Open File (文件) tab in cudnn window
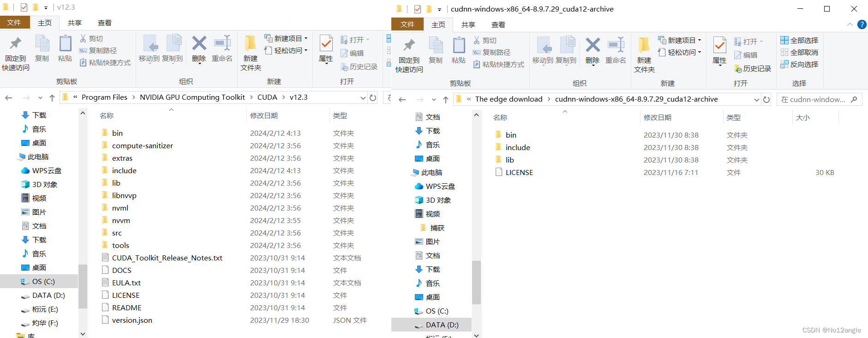 [407, 24]
